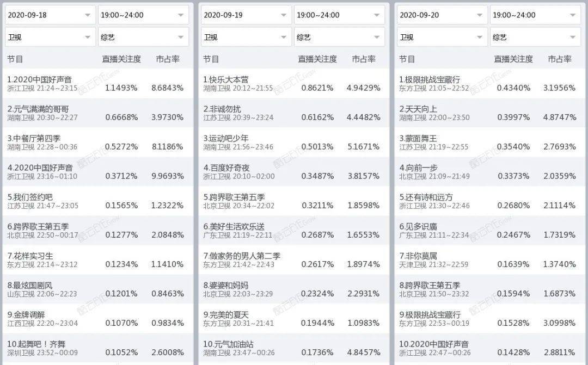The image size is (588, 365).
Task: Open 综艺 genre dropdown under 2020-09-18
Action: [143, 37]
